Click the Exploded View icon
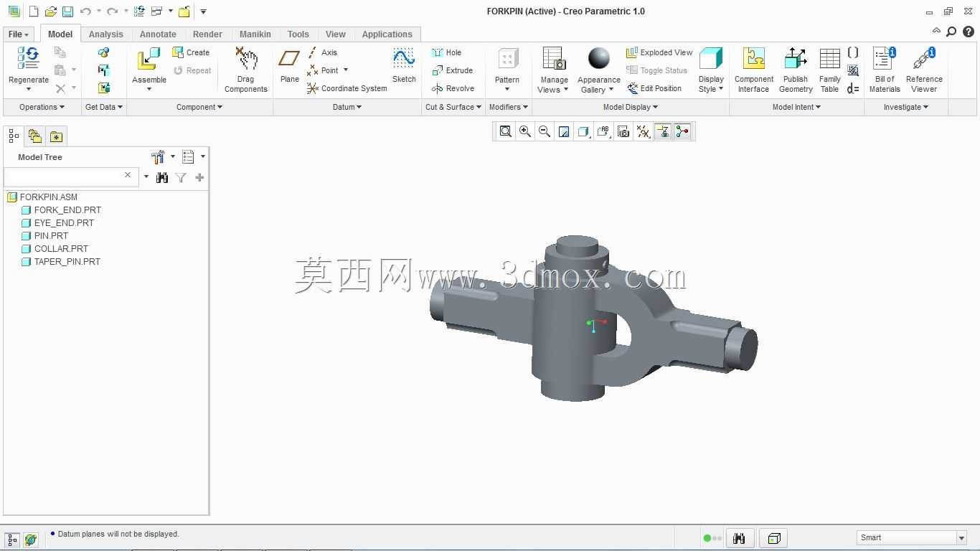The height and width of the screenshot is (551, 980). pyautogui.click(x=632, y=52)
